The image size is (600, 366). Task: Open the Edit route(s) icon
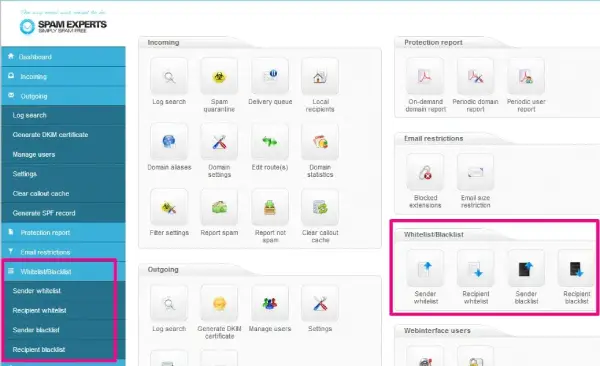click(270, 142)
